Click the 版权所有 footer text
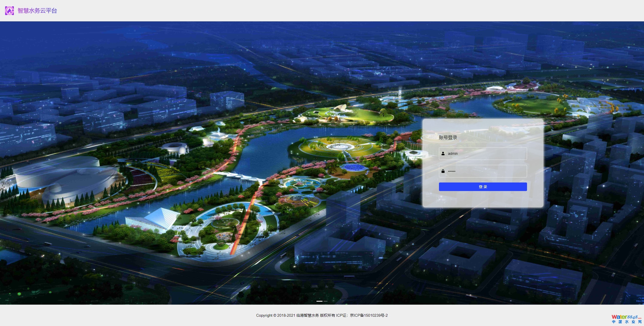Image resolution: width=644 pixels, height=326 pixels. [328, 315]
